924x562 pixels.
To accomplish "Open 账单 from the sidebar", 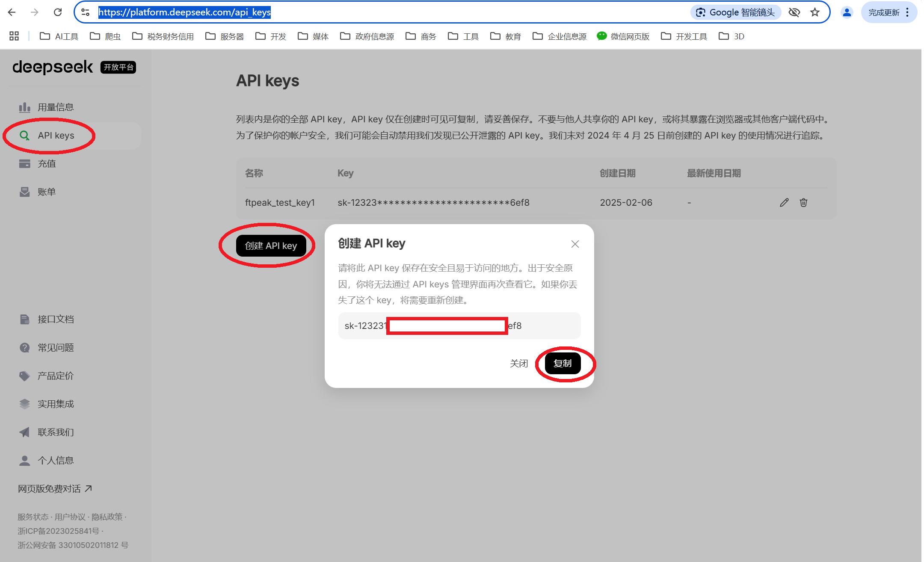I will pyautogui.click(x=47, y=192).
